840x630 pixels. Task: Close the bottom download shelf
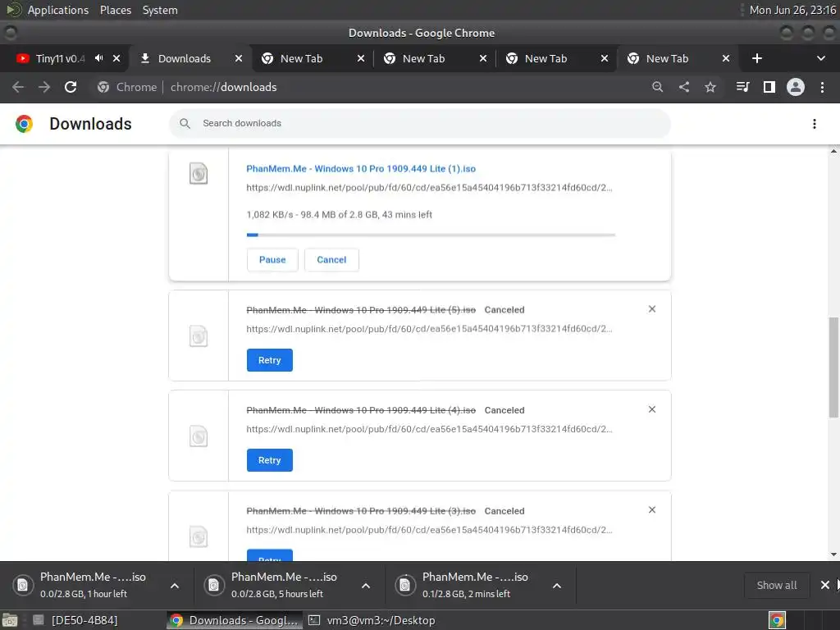click(825, 585)
